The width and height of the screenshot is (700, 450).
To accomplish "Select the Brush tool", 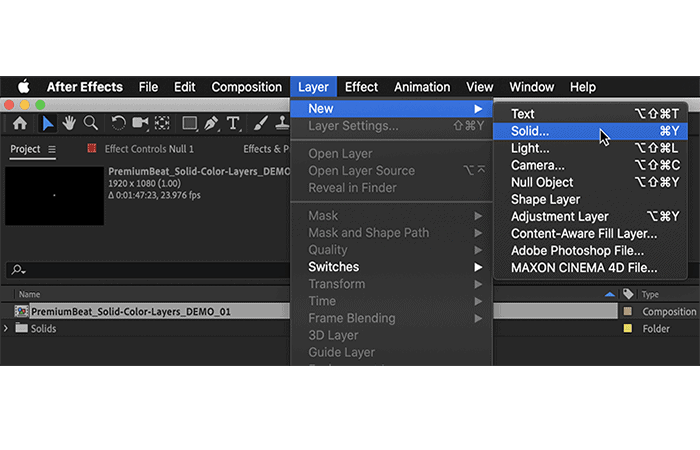I will (260, 124).
